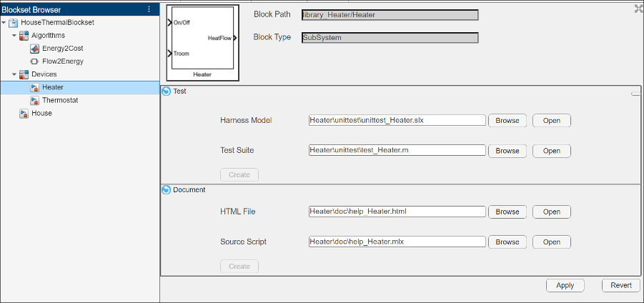Select Energy2Cost in the tree

coord(62,49)
